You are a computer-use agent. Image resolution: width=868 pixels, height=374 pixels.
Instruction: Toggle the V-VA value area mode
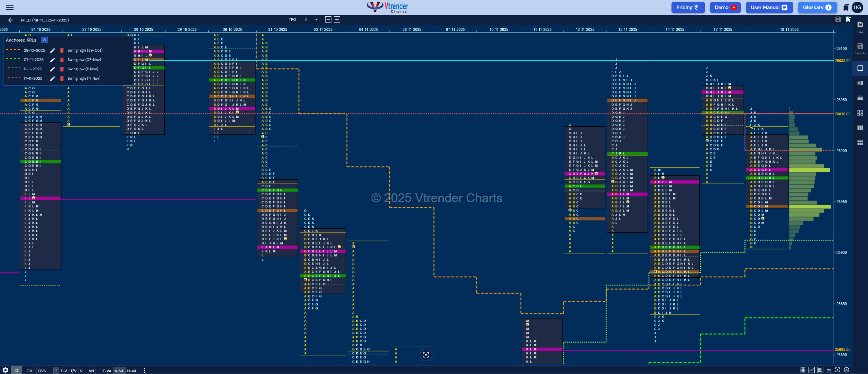coord(119,371)
